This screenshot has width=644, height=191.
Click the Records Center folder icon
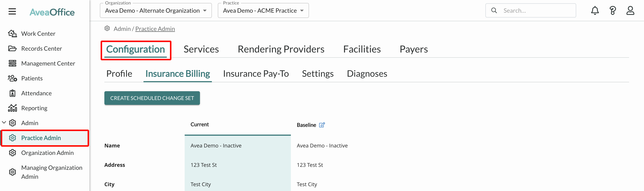(12, 48)
